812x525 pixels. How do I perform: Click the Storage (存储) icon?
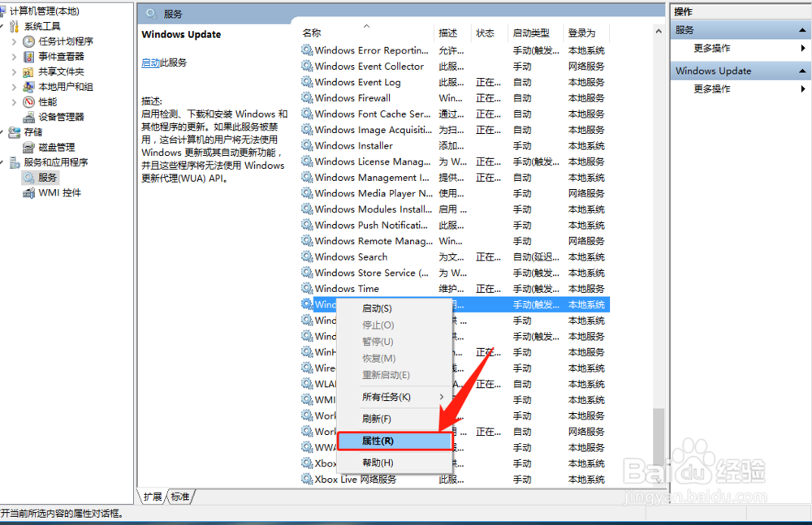(15, 132)
